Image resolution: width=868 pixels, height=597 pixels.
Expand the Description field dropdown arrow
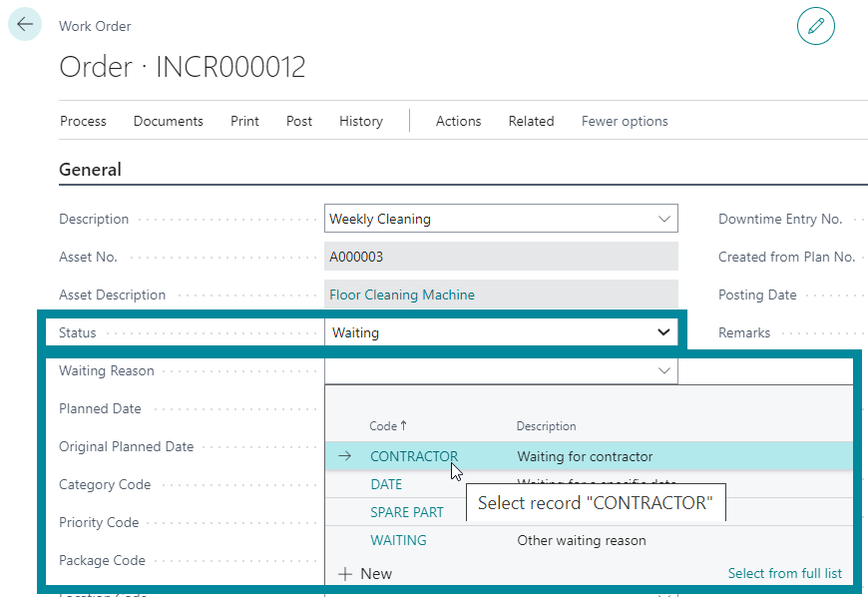tap(663, 219)
